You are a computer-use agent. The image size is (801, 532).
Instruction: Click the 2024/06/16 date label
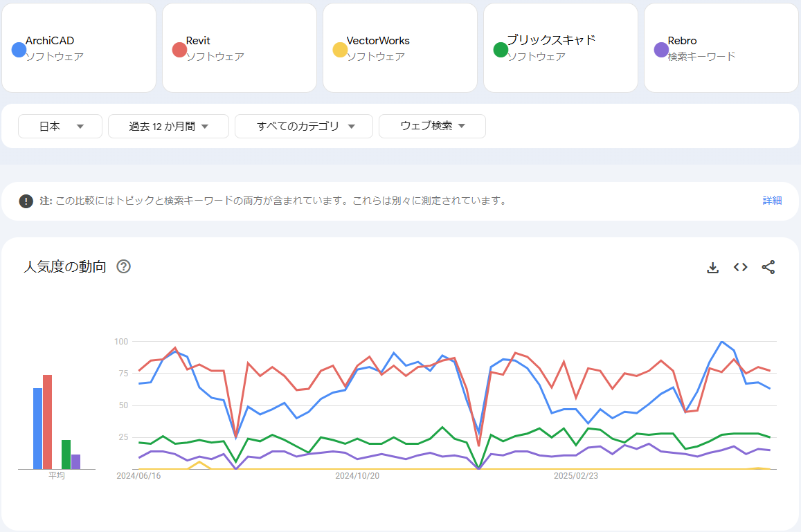tap(138, 476)
